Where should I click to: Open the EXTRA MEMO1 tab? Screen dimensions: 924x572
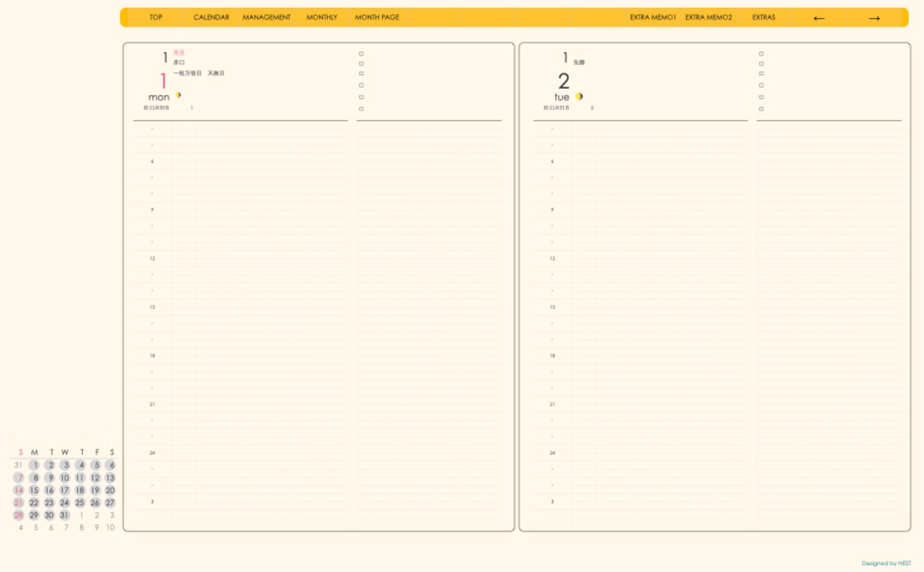pyautogui.click(x=653, y=17)
